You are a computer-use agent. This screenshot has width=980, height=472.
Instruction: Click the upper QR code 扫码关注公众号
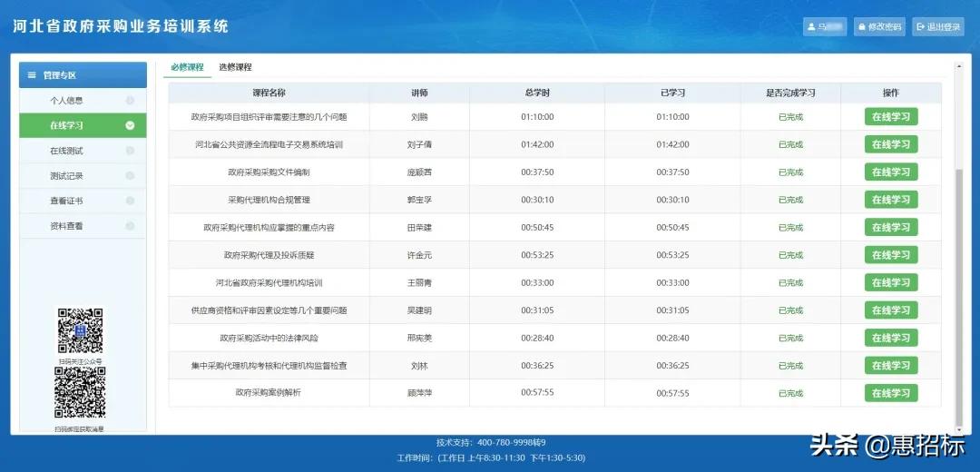point(80,330)
